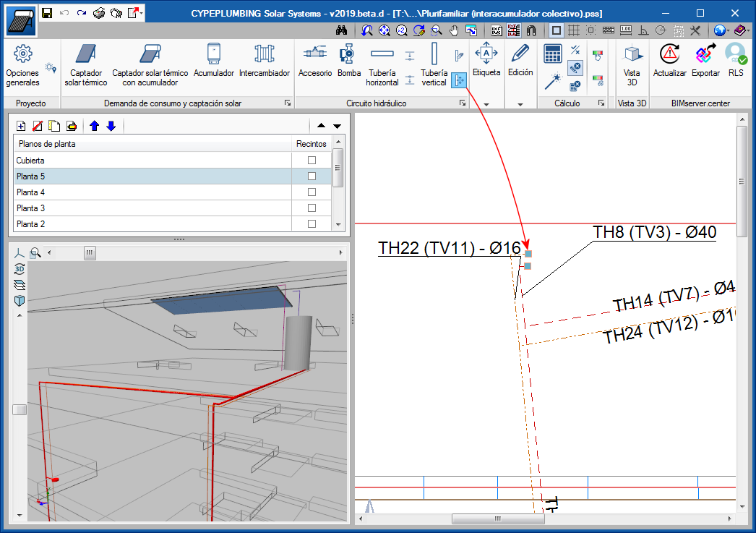This screenshot has width=756, height=533.
Task: Click the 3D rotate view icon
Action: click(20, 269)
